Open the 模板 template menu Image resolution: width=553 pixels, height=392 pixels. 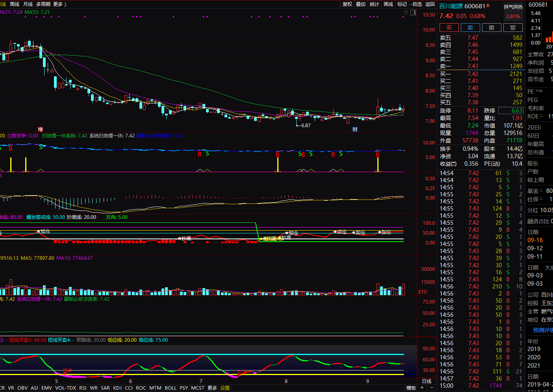411,388
